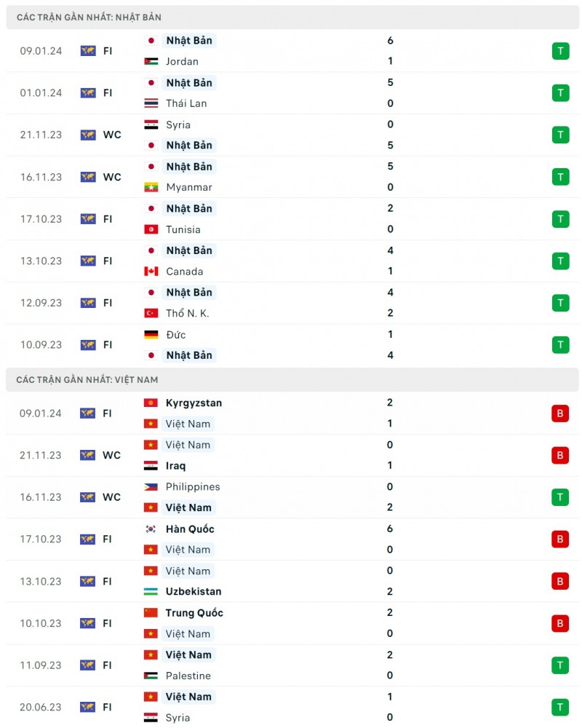This screenshot has height=728, width=582.
Task: Open the Myanmar team link
Action: [x=189, y=187]
